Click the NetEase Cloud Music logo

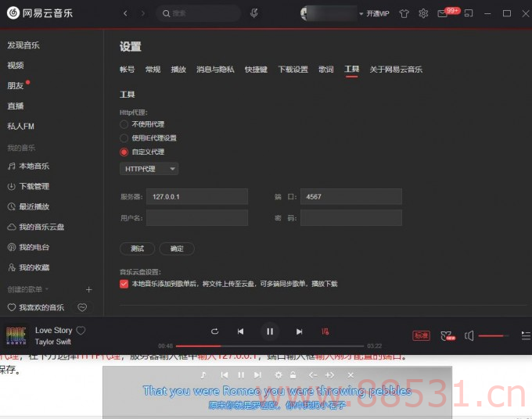(40, 13)
